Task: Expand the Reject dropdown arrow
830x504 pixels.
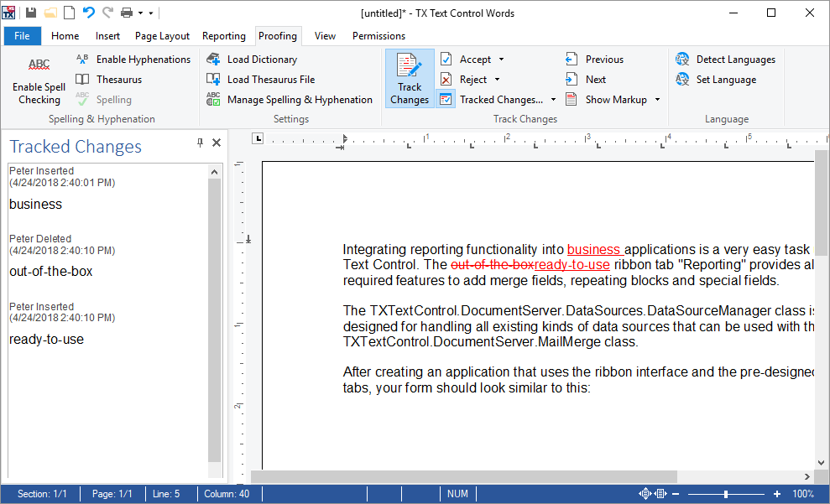Action: (497, 80)
